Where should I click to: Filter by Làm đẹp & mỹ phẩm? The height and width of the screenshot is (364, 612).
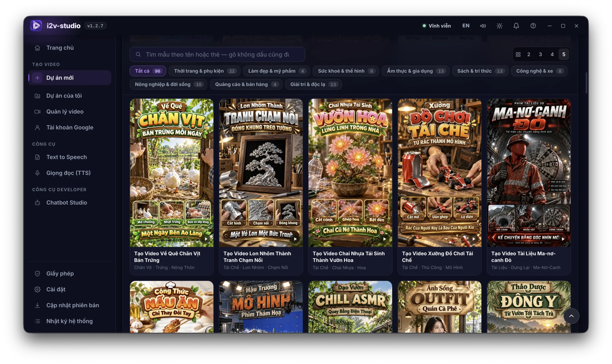click(277, 71)
